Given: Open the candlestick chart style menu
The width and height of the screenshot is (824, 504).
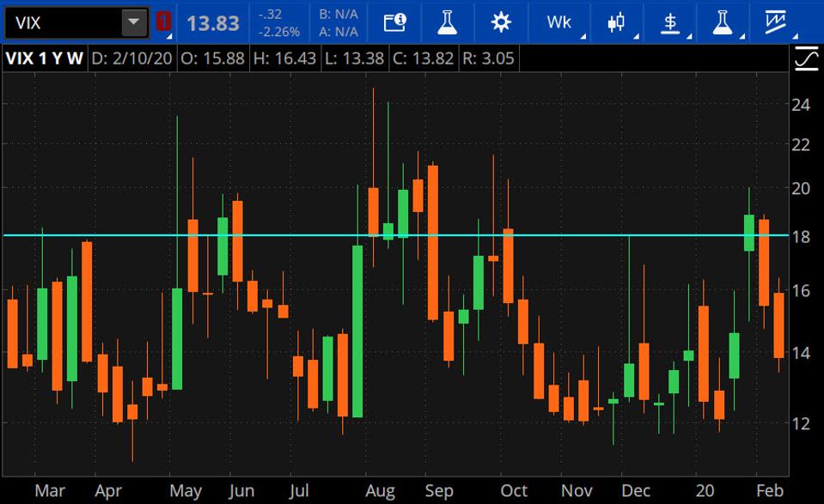Looking at the screenshot, I should pyautogui.click(x=616, y=22).
